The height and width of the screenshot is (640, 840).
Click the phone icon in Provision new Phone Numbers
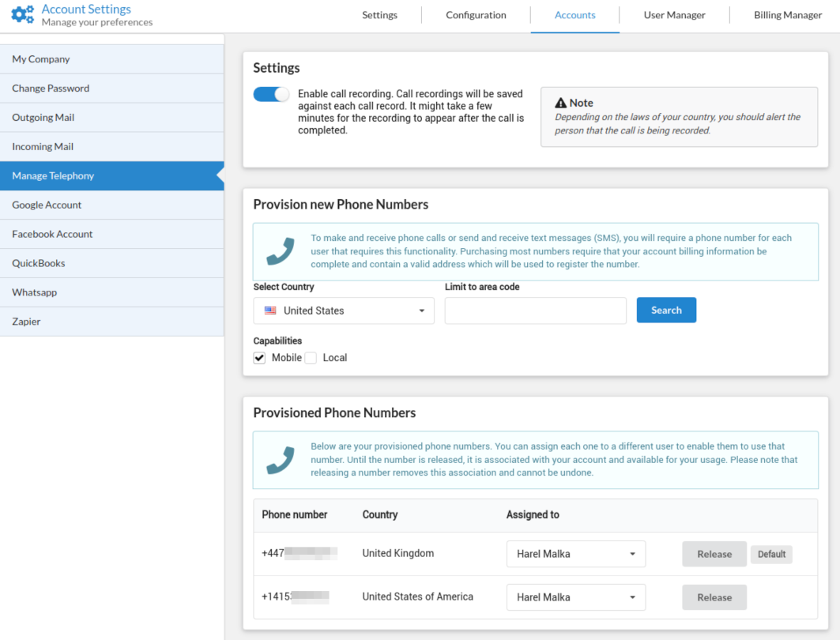[x=280, y=251]
